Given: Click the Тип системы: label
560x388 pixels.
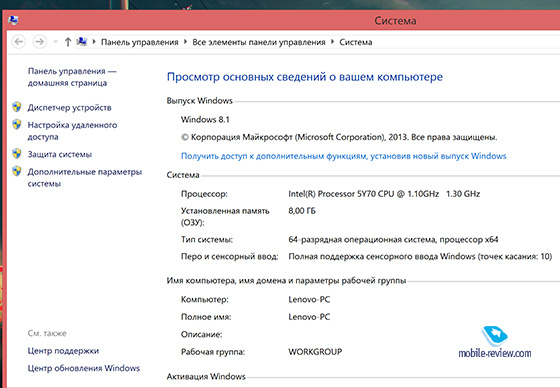Looking at the screenshot, I should click(x=207, y=239).
